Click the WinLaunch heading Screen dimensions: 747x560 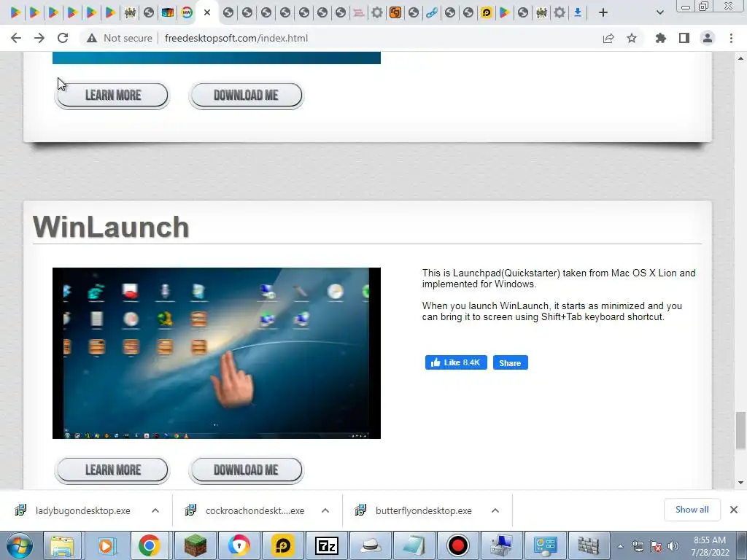(x=111, y=227)
